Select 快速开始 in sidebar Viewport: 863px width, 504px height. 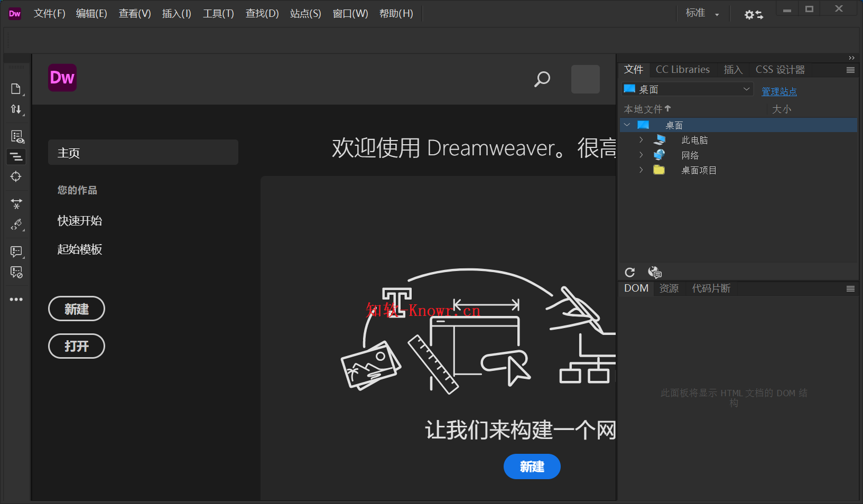(80, 221)
